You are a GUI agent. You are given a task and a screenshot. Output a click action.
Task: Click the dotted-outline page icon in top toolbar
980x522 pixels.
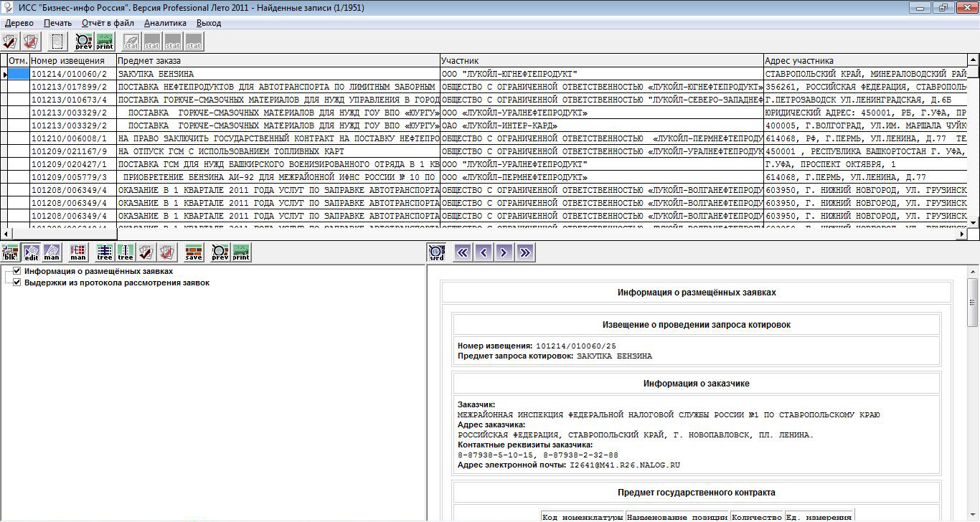57,42
